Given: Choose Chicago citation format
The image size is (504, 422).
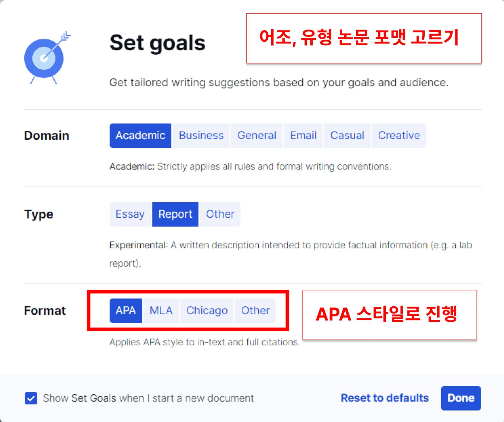Looking at the screenshot, I should (x=207, y=311).
